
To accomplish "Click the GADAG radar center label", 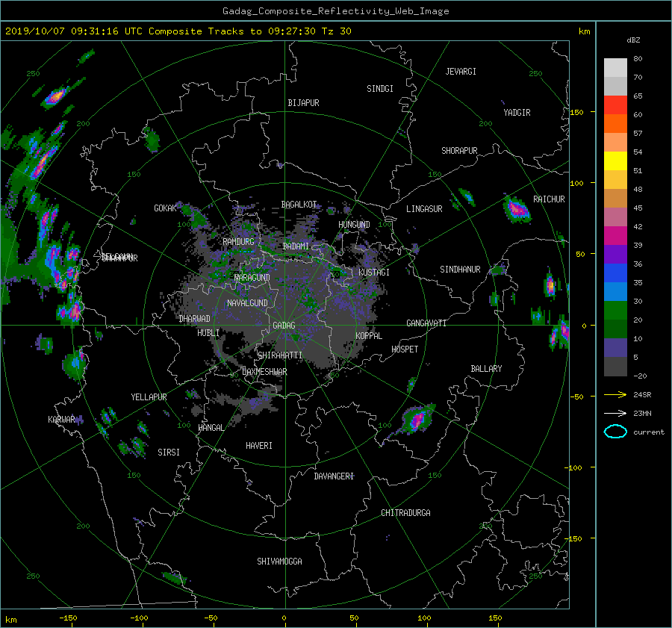I will click(x=284, y=326).
